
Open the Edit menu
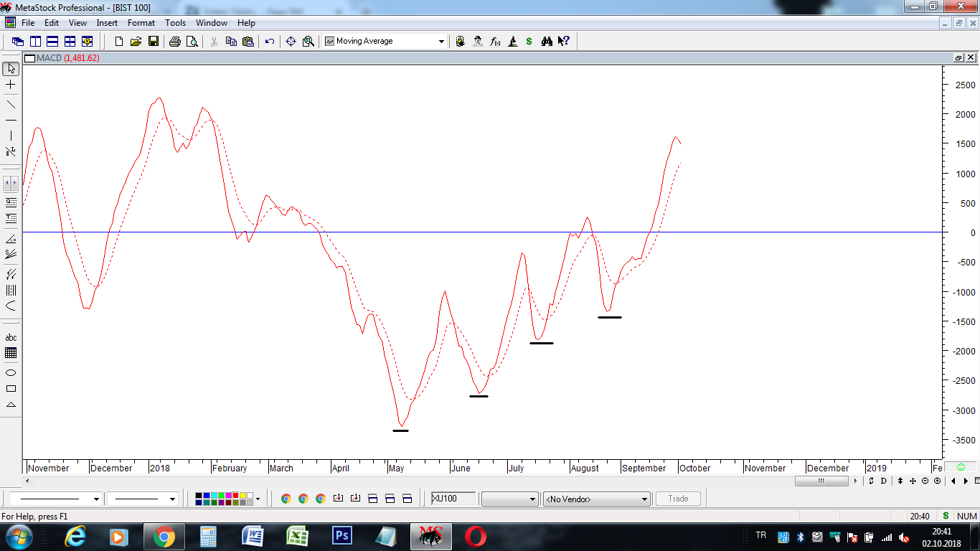[x=52, y=23]
